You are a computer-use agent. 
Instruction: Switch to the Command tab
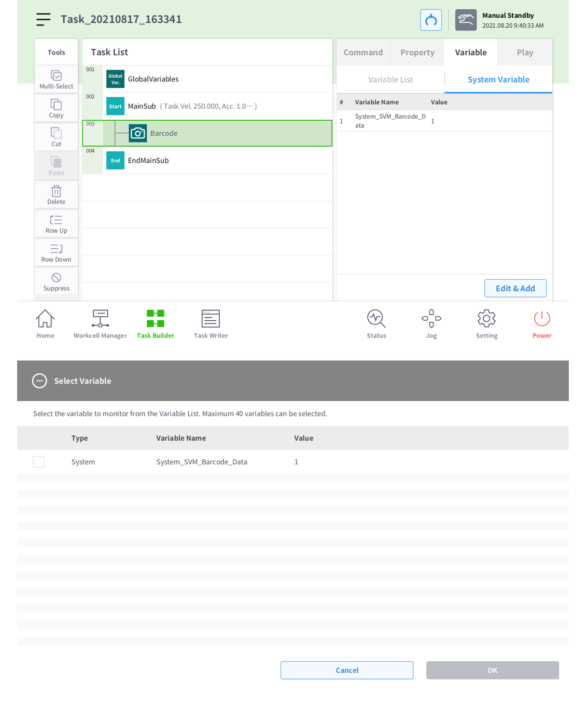coord(363,52)
